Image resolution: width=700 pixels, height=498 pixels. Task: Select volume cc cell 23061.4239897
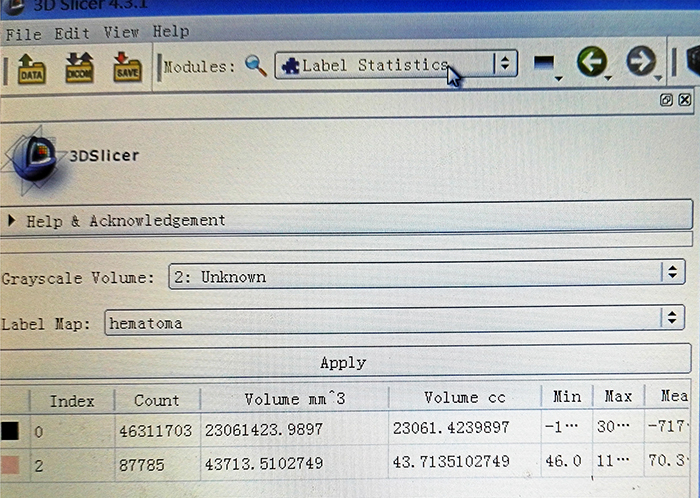pyautogui.click(x=465, y=427)
